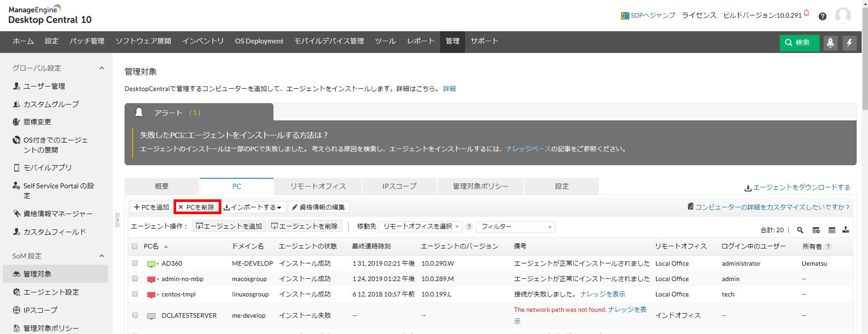Collapse the グローバル設定 sidebar section
The image size is (868, 334).
click(x=102, y=68)
